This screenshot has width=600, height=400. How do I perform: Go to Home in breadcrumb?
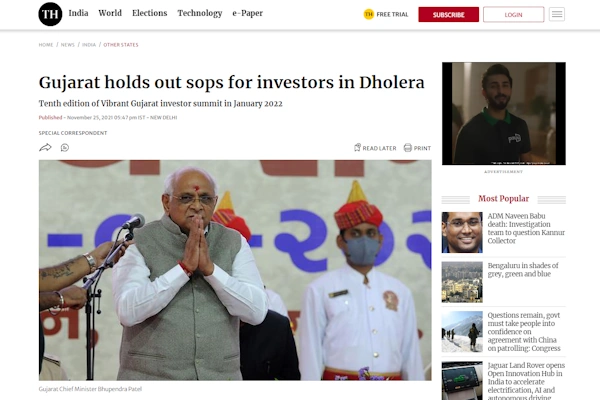coord(46,45)
